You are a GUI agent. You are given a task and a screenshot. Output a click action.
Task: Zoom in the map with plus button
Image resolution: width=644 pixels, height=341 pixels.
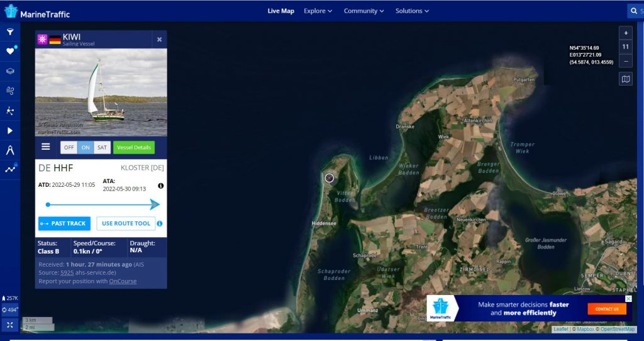[625, 33]
